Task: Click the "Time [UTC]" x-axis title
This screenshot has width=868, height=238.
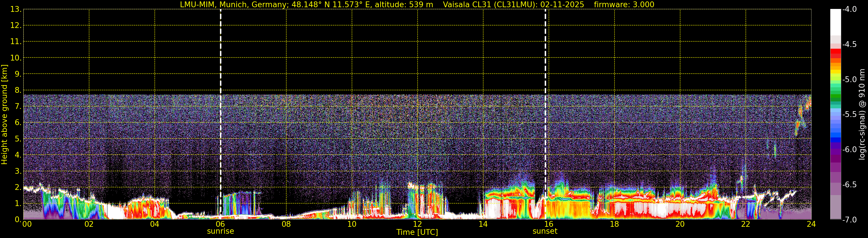Action: coord(417,232)
